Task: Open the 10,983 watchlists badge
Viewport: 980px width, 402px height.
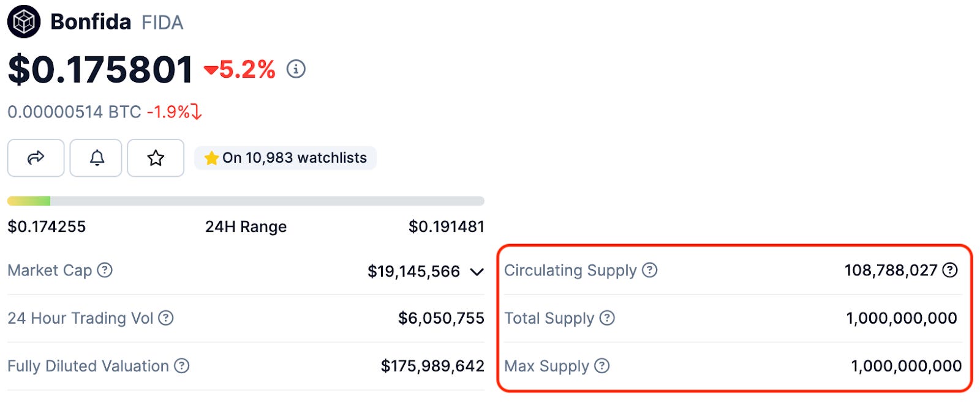Action: click(285, 158)
